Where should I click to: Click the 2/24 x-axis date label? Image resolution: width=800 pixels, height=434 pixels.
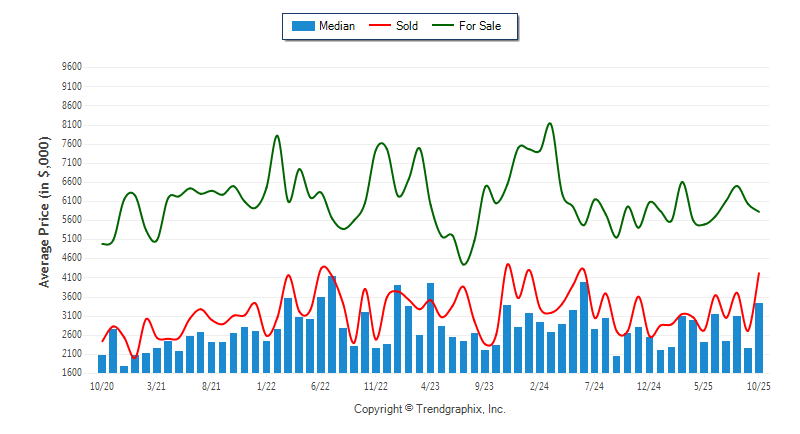coord(539,385)
